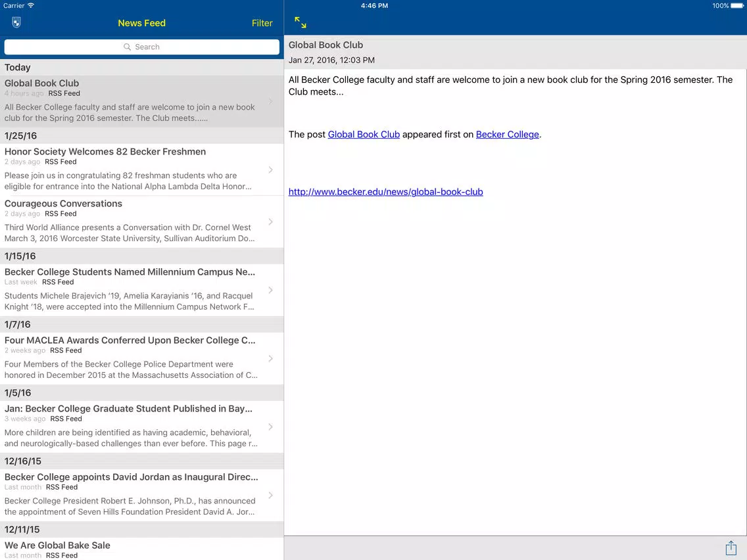The width and height of the screenshot is (747, 560).
Task: Tap the chevron on the Millennium Campus row
Action: (271, 290)
